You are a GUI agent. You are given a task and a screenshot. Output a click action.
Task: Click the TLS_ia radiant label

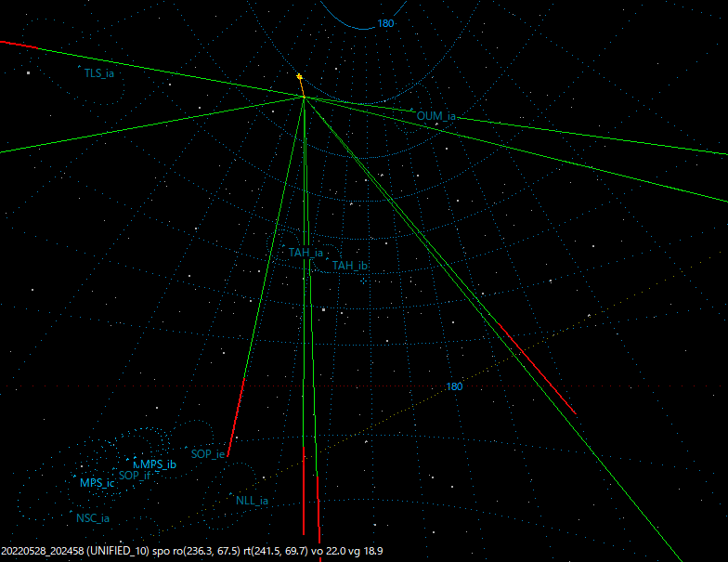tap(98, 73)
